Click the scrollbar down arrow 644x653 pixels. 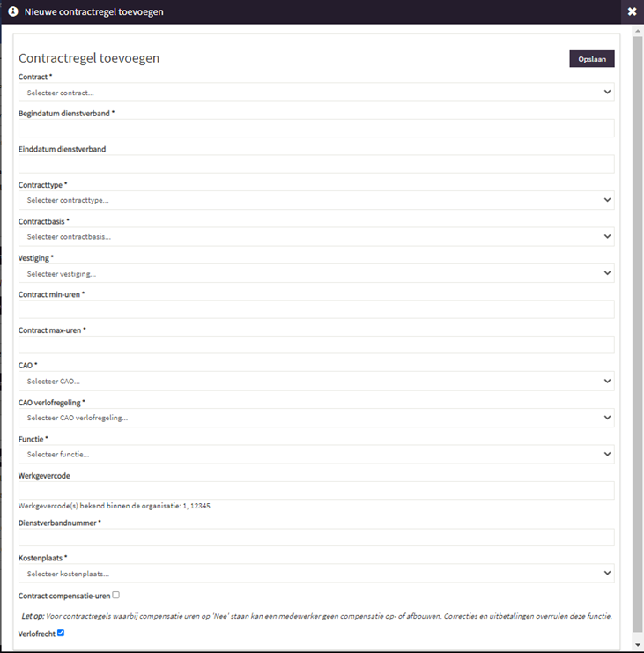pyautogui.click(x=638, y=645)
